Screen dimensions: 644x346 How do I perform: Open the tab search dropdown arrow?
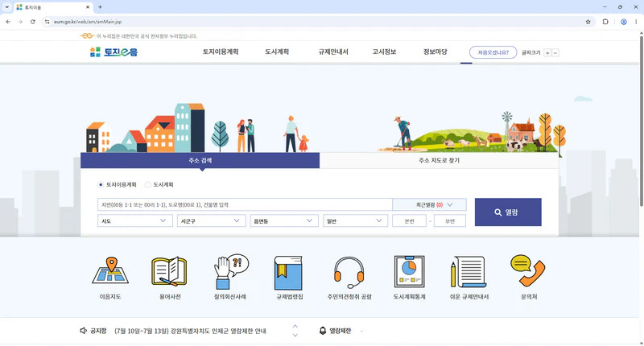6,7
